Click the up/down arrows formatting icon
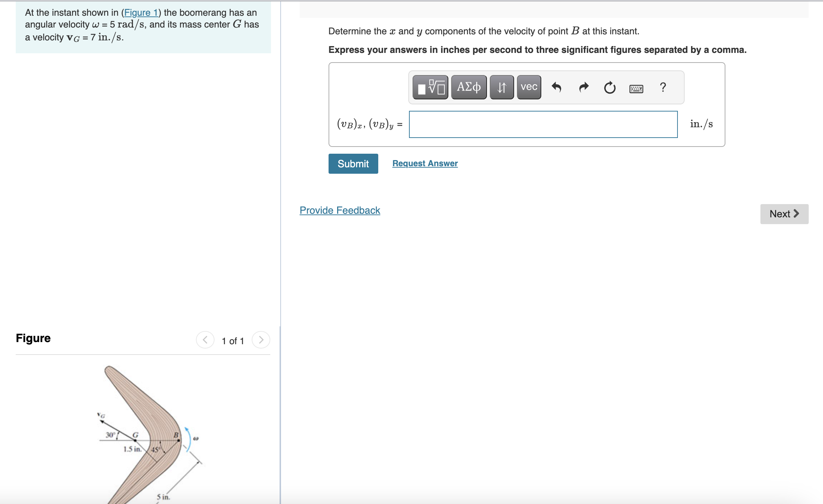The image size is (823, 504). coord(501,87)
